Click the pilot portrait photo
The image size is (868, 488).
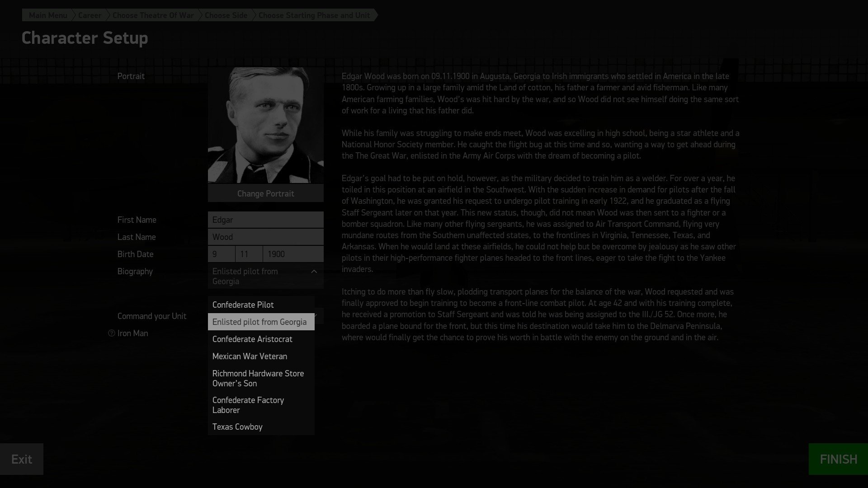tap(265, 125)
